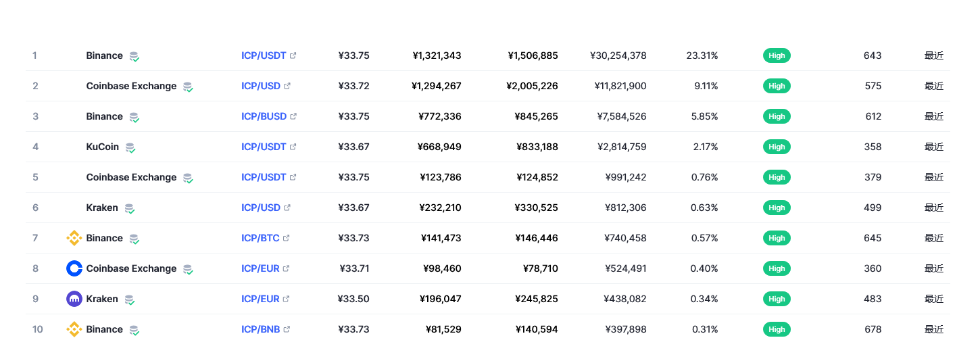This screenshot has height=338, width=980.
Task: Open the ICP/USD pair on Coinbase Exchange
Action: (x=261, y=86)
